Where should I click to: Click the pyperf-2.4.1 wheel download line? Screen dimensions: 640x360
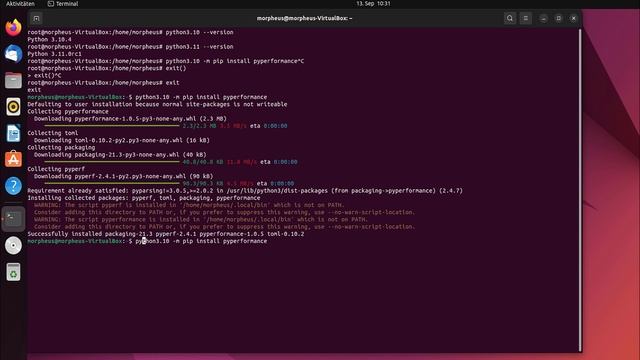pyautogui.click(x=123, y=176)
